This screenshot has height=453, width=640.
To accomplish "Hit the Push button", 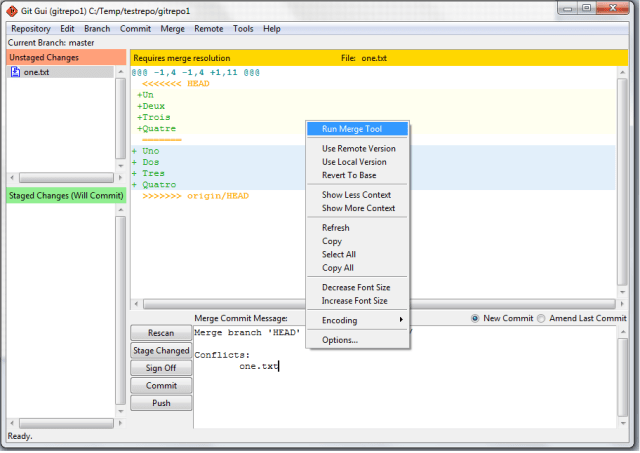I will pos(161,403).
